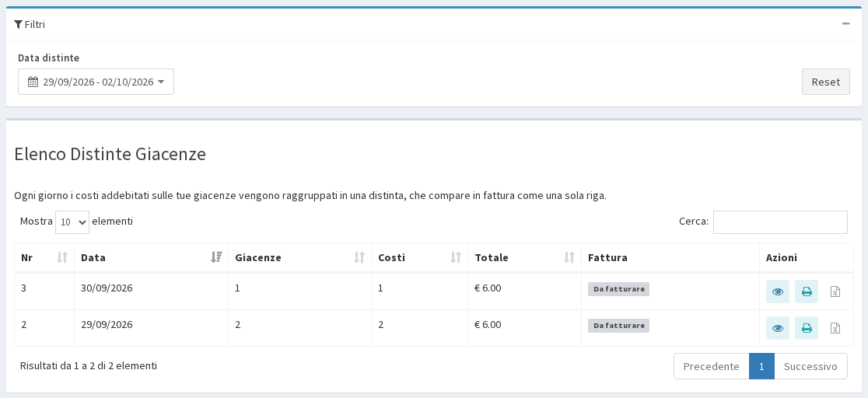Go to Successivo page

click(810, 366)
